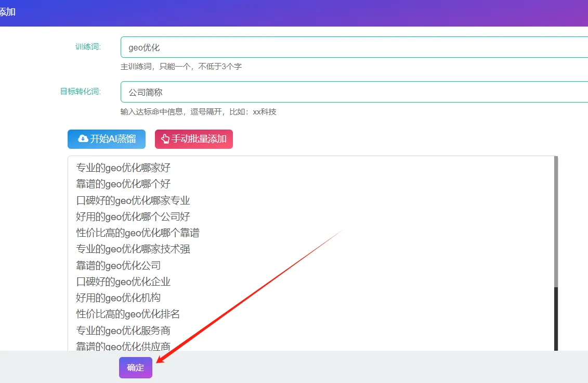
Task: Select the line 好用的geo优化哪个公司好
Action: tap(133, 216)
